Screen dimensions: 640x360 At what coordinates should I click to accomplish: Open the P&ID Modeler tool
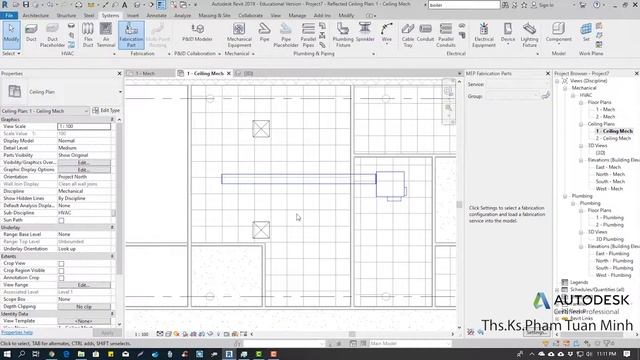(197, 33)
